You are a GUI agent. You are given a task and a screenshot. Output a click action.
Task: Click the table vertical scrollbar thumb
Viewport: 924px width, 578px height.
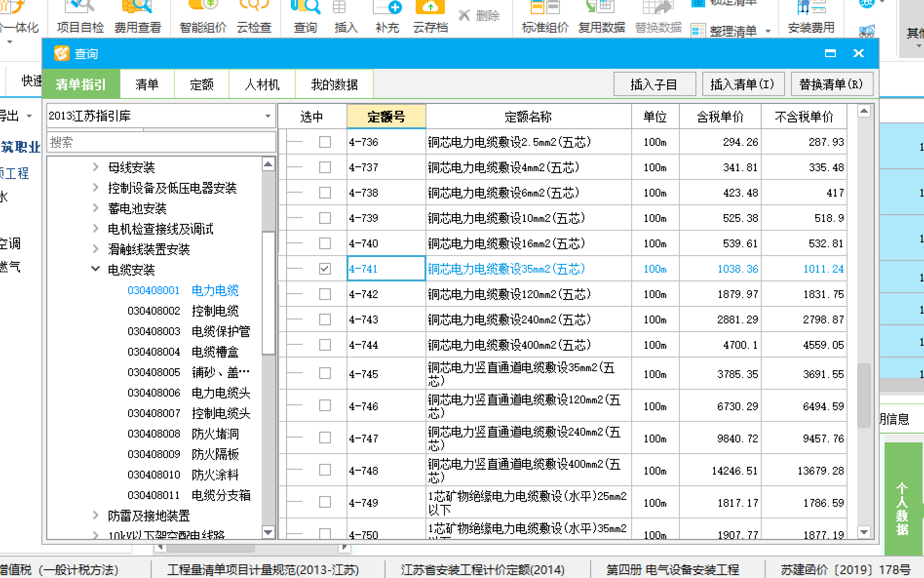[x=864, y=395]
